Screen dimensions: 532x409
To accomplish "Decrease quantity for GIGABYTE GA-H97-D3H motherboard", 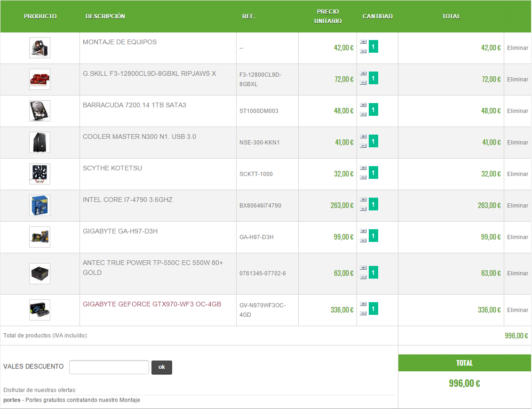I will tap(363, 241).
